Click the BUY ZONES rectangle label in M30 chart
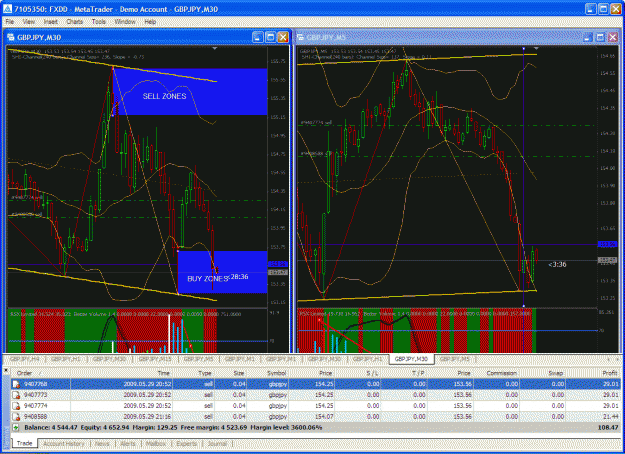The height and width of the screenshot is (454, 625). tap(207, 279)
